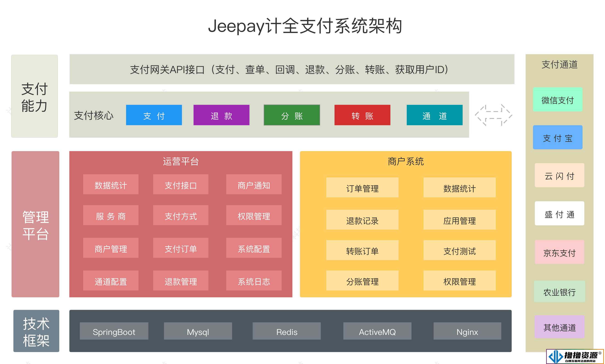Select the purple 退款 core box
Image resolution: width=605 pixels, height=364 pixels.
tap(221, 115)
